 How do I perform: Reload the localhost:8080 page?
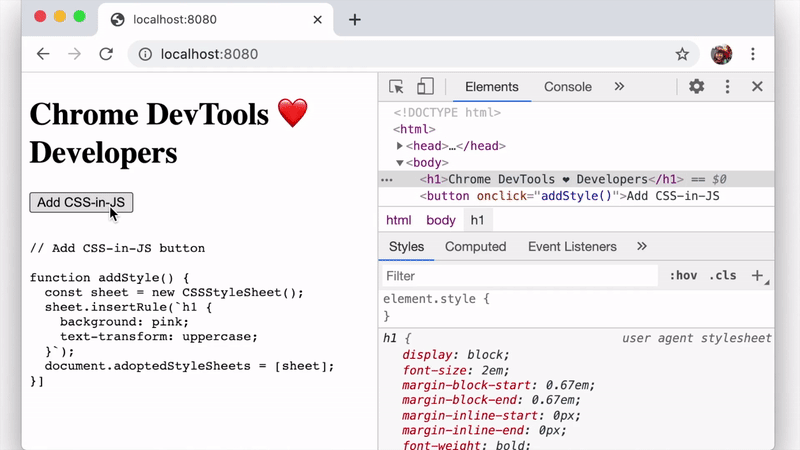click(106, 54)
